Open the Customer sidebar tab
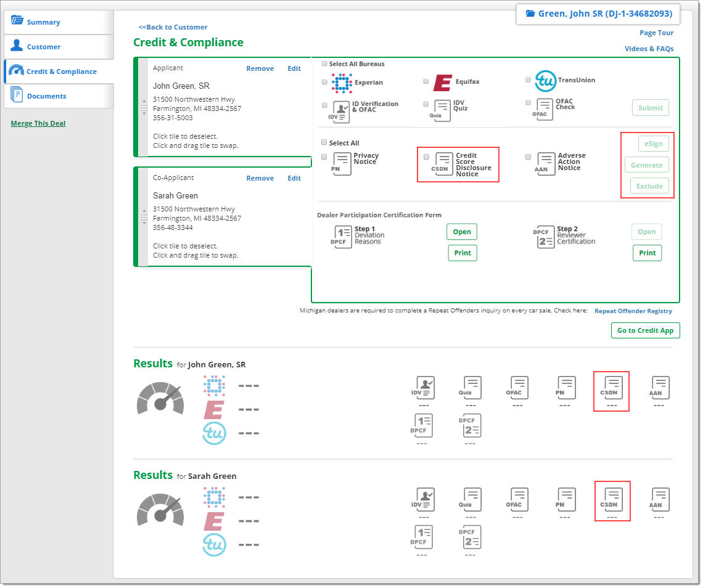Screen dimensions: 703x588 point(59,47)
